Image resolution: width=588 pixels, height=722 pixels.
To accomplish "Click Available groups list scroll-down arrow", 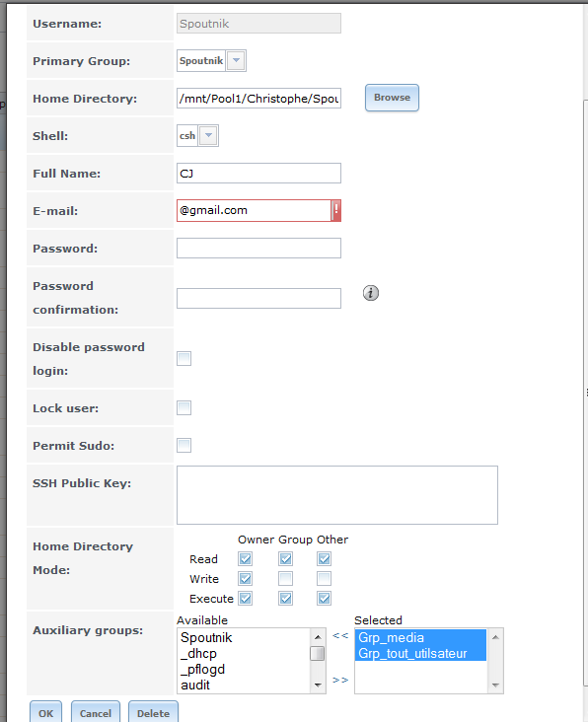I will tap(318, 686).
